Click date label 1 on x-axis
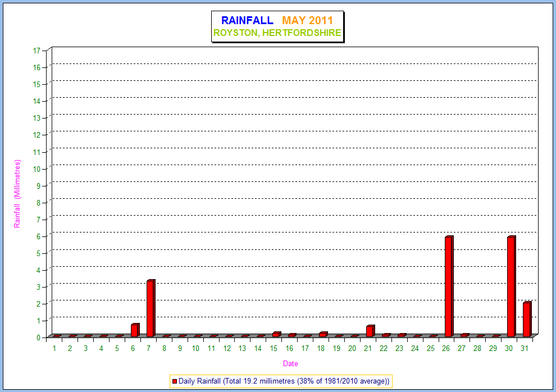This screenshot has height=392, width=556. point(54,348)
